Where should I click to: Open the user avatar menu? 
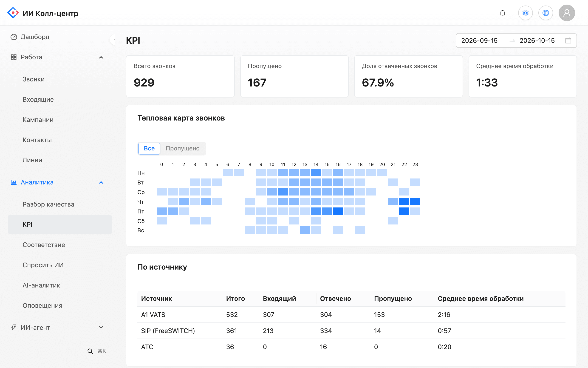(x=567, y=13)
